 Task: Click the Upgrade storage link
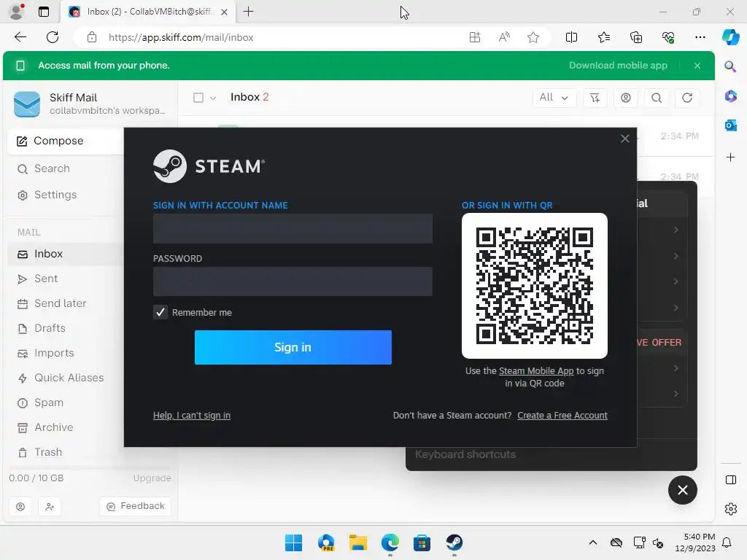pyautogui.click(x=152, y=478)
